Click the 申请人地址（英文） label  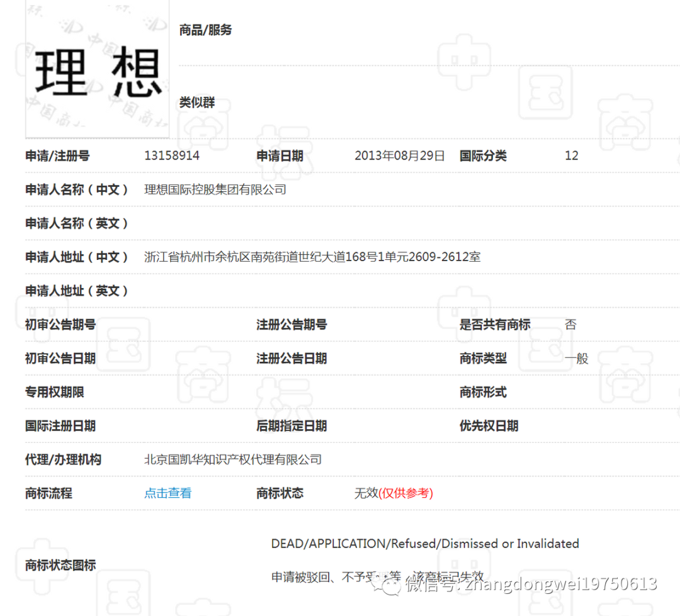[76, 291]
